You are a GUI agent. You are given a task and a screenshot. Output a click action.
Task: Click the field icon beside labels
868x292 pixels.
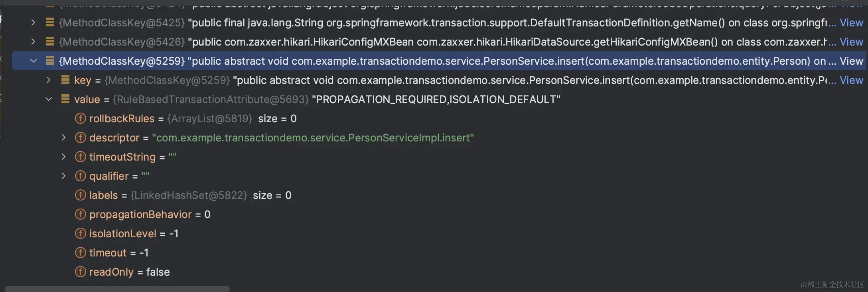click(80, 195)
